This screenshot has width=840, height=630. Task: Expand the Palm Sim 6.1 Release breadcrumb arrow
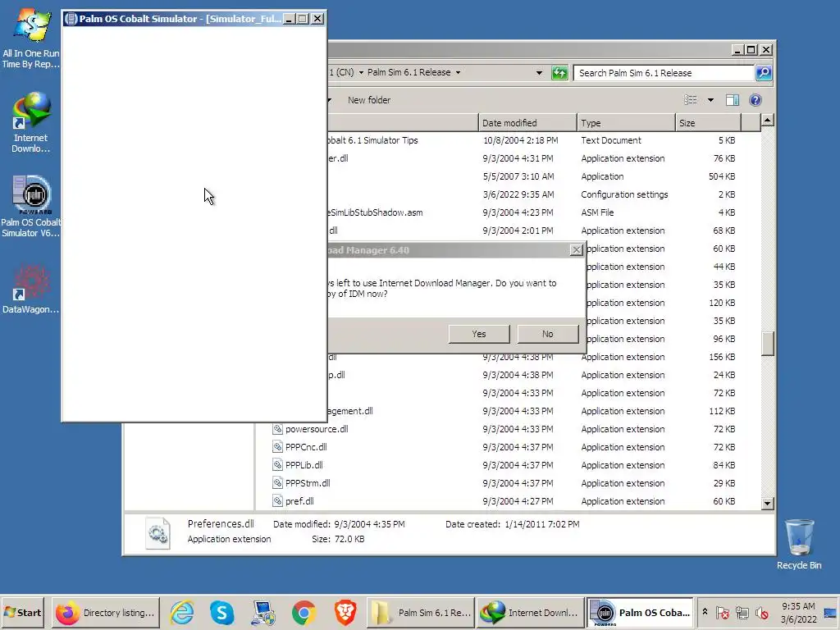coord(458,72)
